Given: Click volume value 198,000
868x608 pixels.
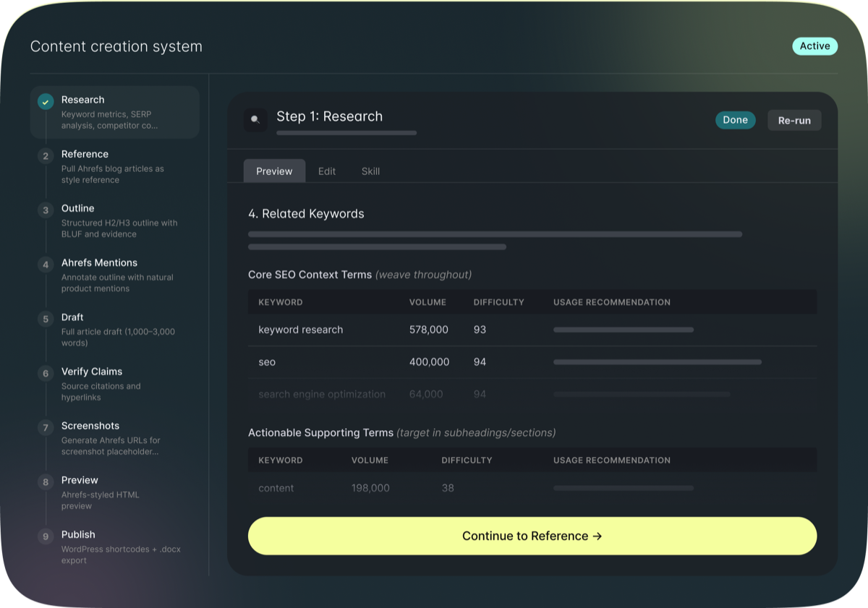Looking at the screenshot, I should 370,488.
